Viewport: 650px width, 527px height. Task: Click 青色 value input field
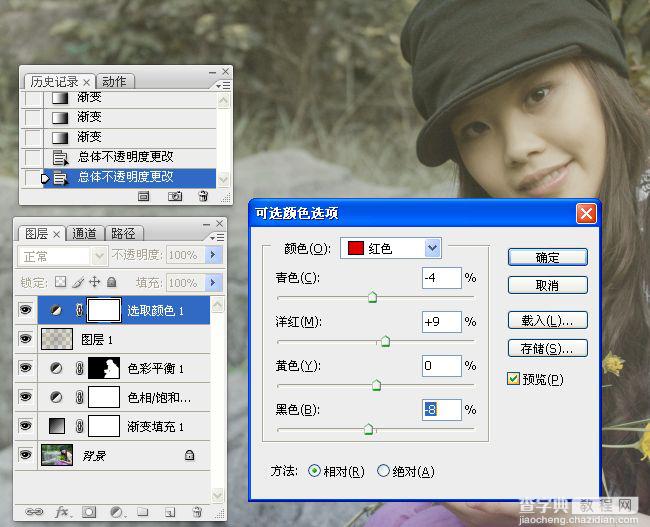441,278
